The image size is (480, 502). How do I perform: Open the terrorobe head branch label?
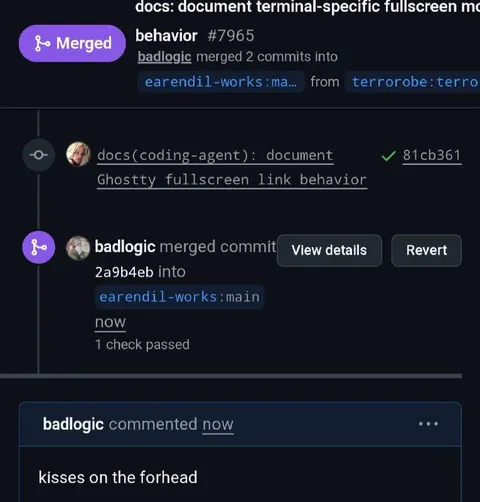pyautogui.click(x=413, y=82)
